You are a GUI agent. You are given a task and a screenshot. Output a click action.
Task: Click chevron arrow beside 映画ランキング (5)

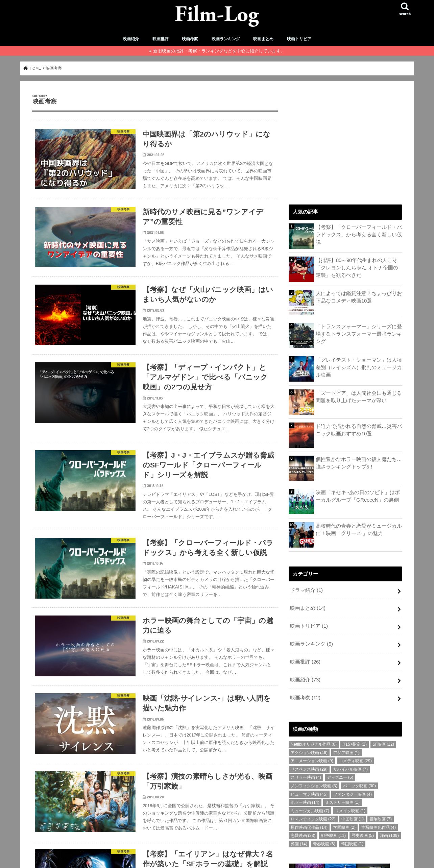point(399,645)
